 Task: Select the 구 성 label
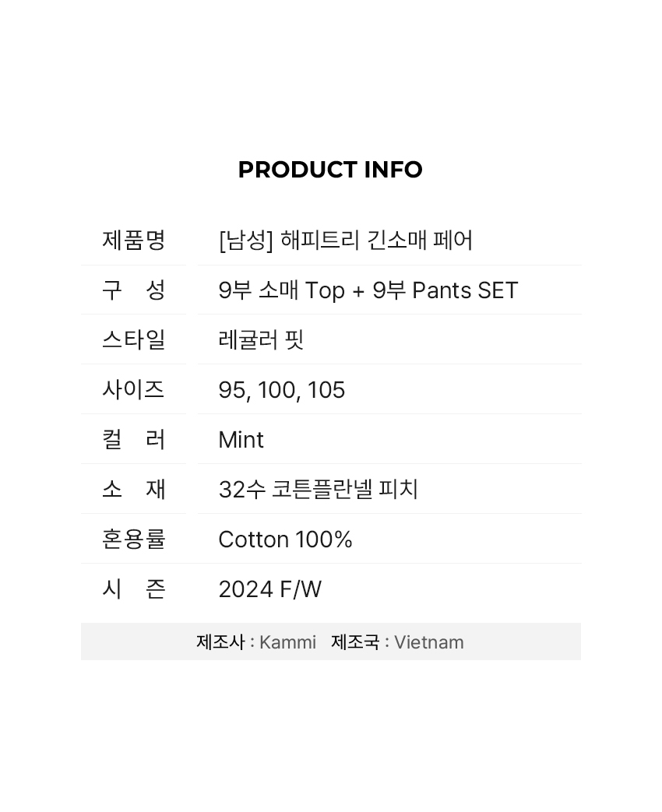(x=134, y=290)
